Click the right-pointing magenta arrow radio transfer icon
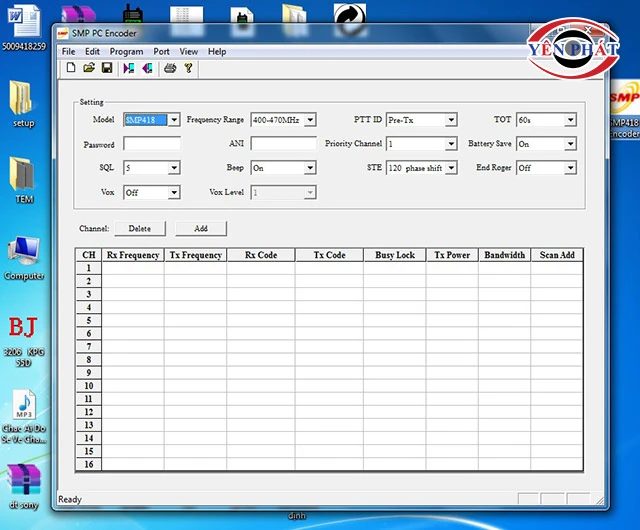 [129, 68]
